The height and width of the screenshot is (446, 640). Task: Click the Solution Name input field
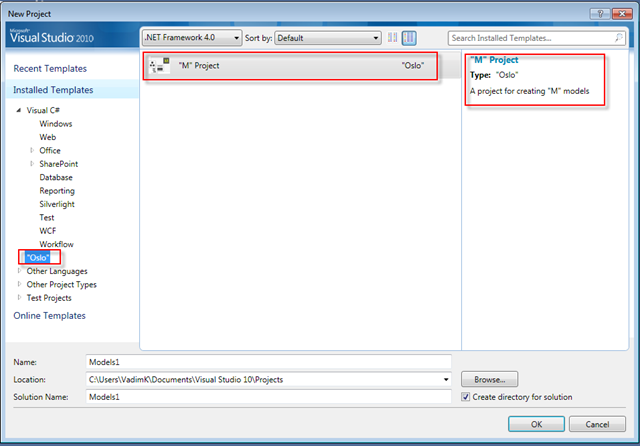pos(269,397)
